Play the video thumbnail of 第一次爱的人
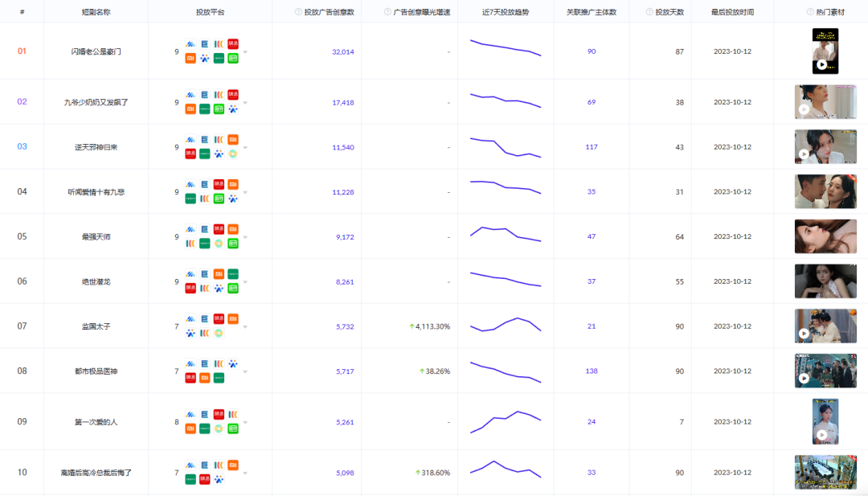The height and width of the screenshot is (496, 868). click(x=822, y=435)
